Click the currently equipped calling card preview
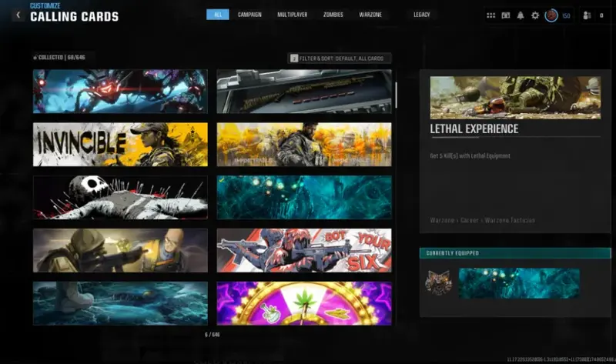The width and height of the screenshot is (616, 364). (508, 283)
